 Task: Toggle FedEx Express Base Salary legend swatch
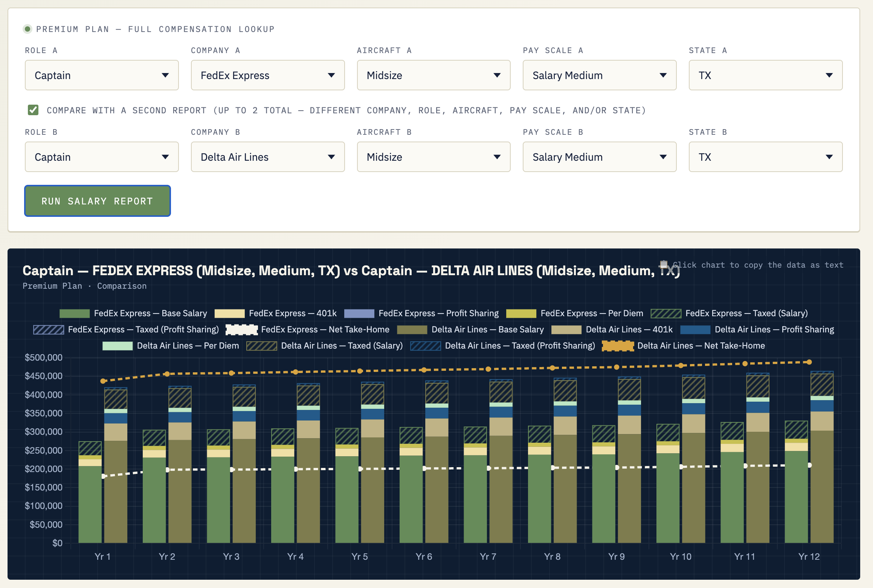click(x=75, y=314)
